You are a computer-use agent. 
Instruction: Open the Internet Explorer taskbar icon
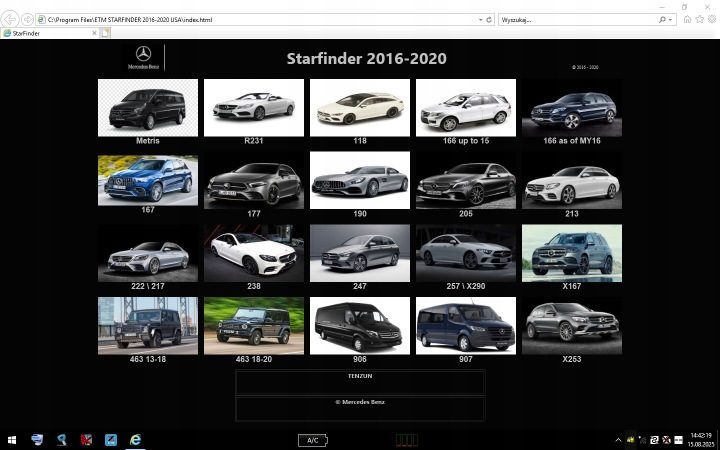coord(135,439)
